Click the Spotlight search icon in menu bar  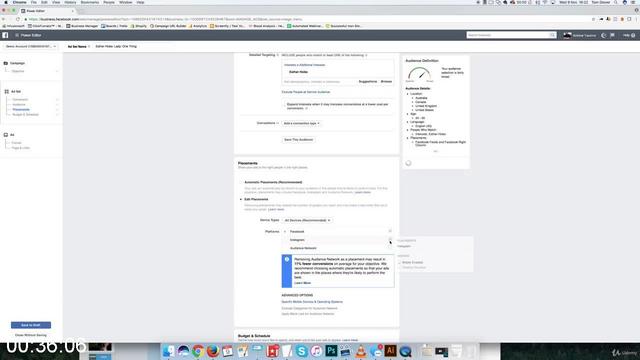point(616,2)
